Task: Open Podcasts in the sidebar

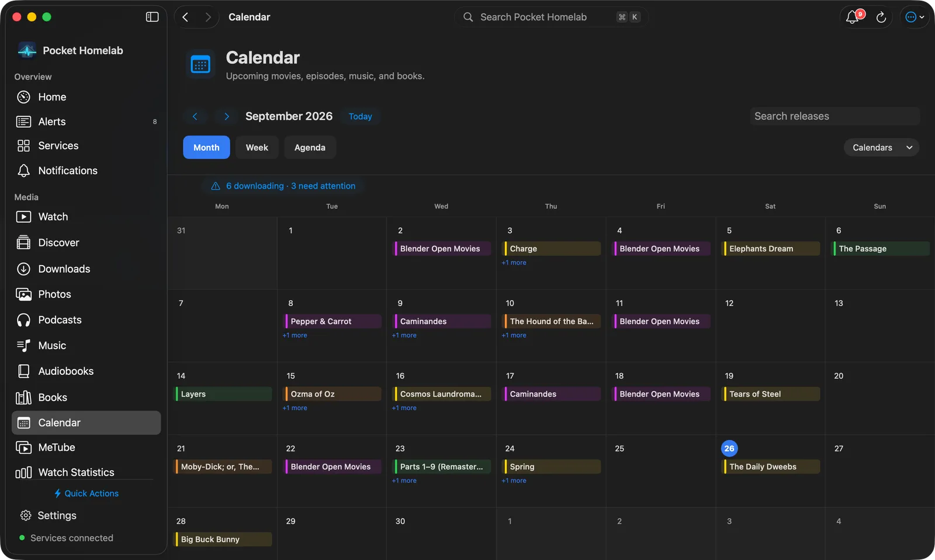Action: tap(86, 320)
